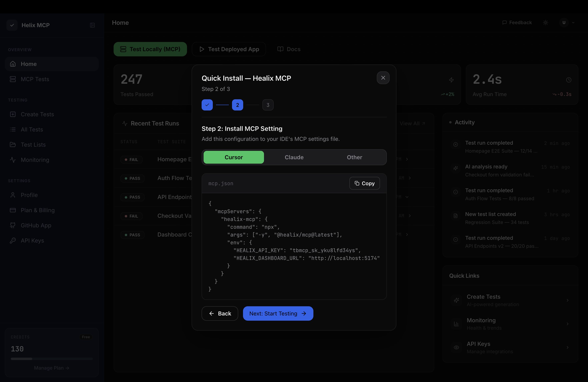Copy the mcp.json configuration

(364, 183)
